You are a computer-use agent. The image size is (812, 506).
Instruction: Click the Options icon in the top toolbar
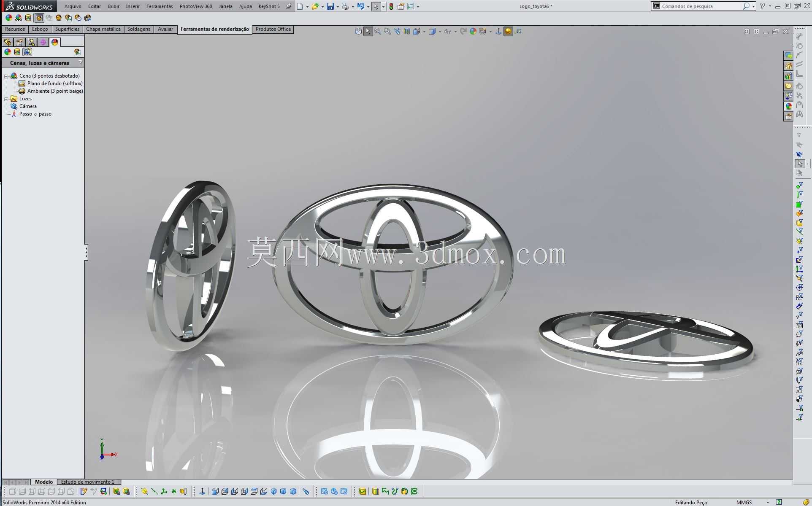tap(411, 6)
